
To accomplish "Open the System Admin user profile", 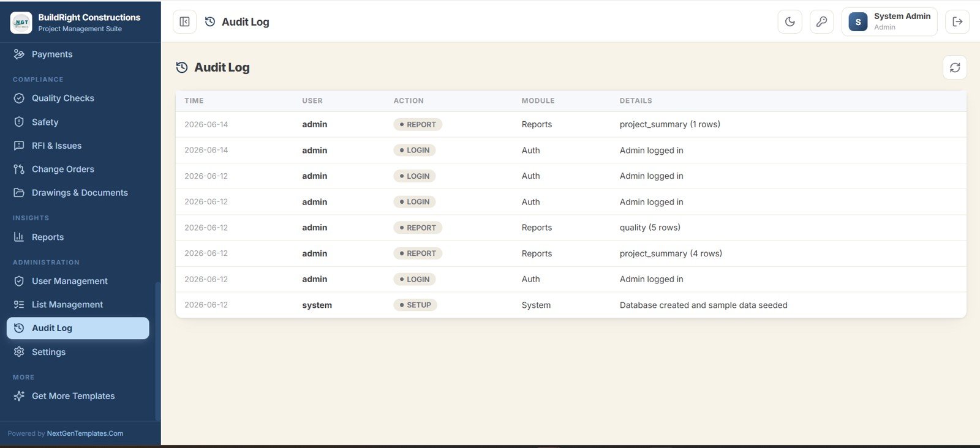I will [x=889, y=21].
